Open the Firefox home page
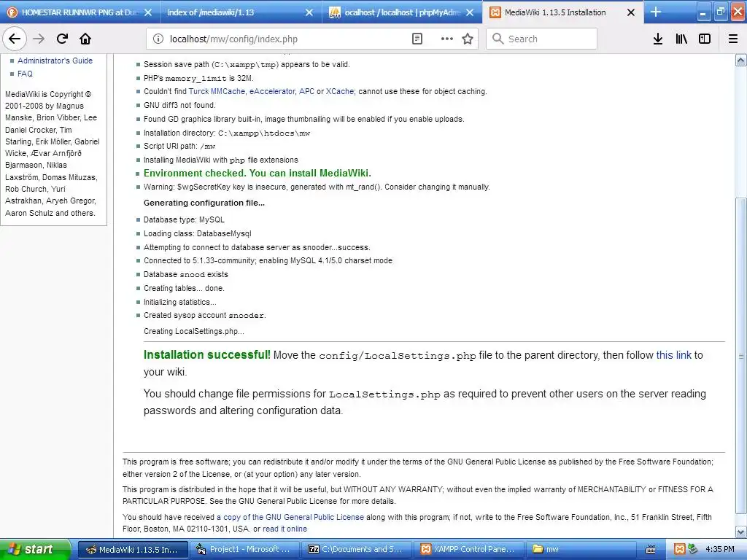This screenshot has height=560, width=747. (85, 39)
